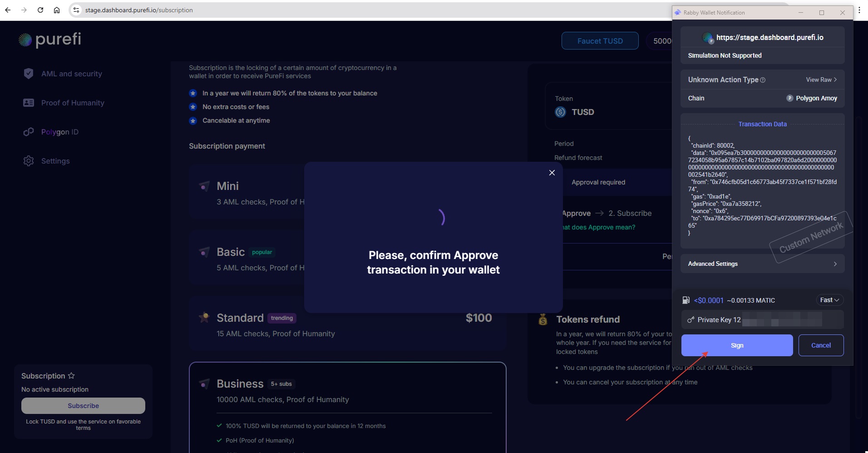Click the PureFi logo
Image resolution: width=868 pixels, height=453 pixels.
50,40
